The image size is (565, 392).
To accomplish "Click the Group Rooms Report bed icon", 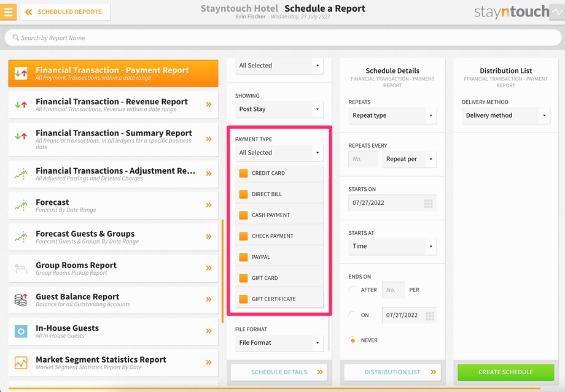I will [x=21, y=269].
